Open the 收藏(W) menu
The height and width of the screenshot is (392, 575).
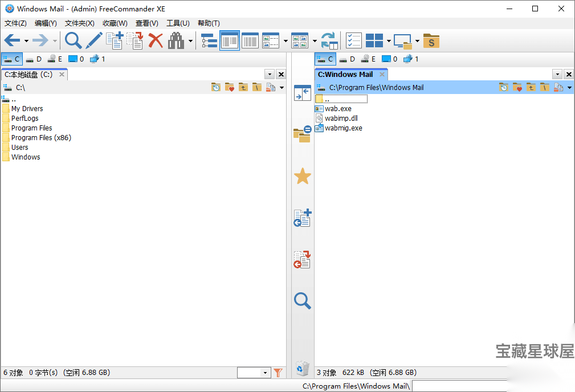coord(115,23)
